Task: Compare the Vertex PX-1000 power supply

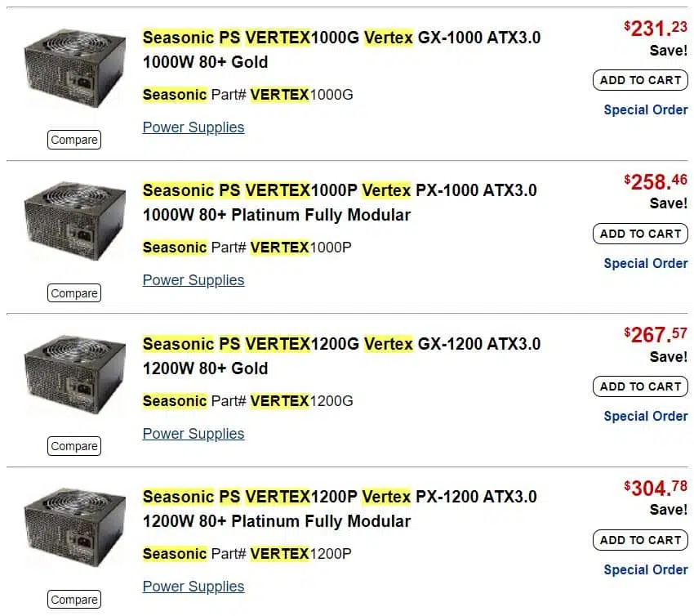Action: pos(74,292)
